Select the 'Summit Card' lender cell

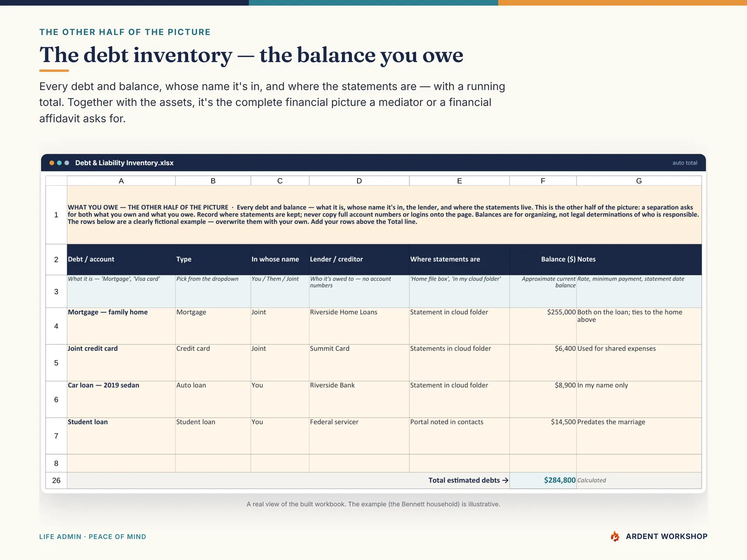(359, 363)
